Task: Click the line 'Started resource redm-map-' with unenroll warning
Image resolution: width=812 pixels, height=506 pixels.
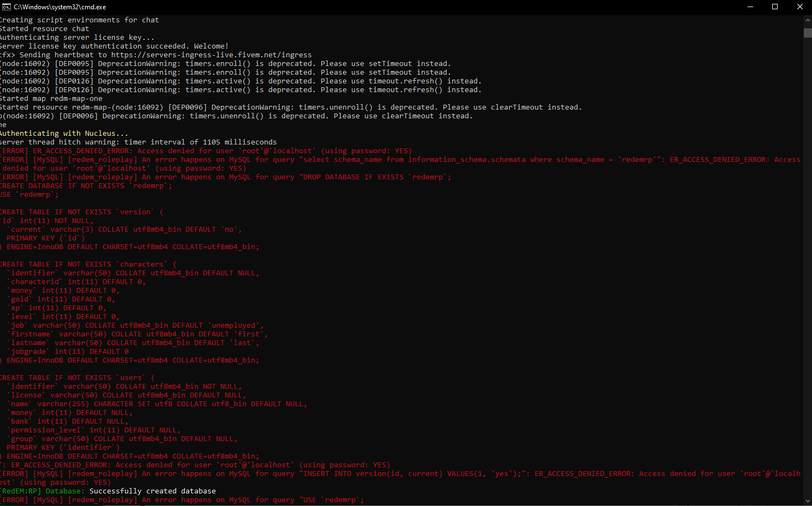Action: tap(291, 107)
